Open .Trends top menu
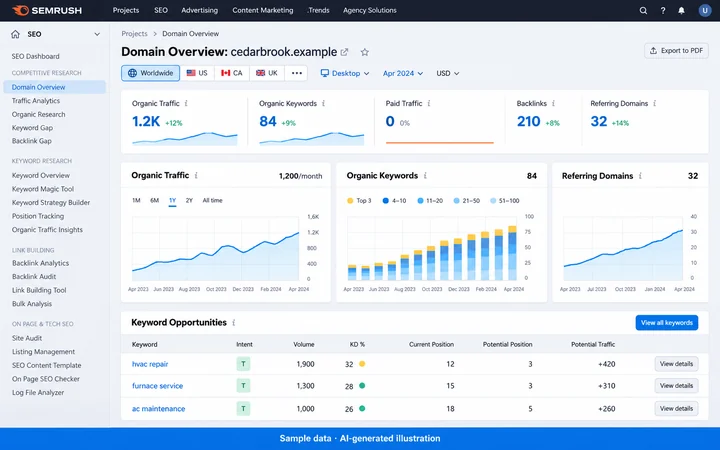Image resolution: width=720 pixels, height=450 pixels. 318,10
